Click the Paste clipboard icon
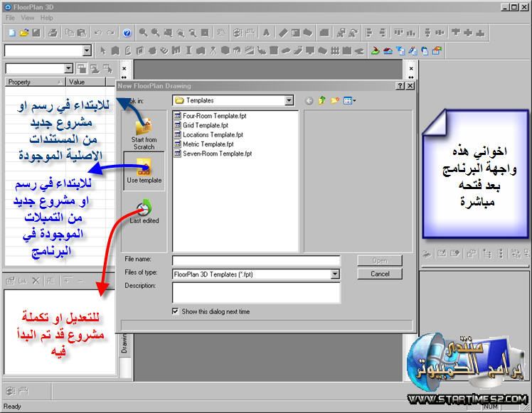 [81, 33]
